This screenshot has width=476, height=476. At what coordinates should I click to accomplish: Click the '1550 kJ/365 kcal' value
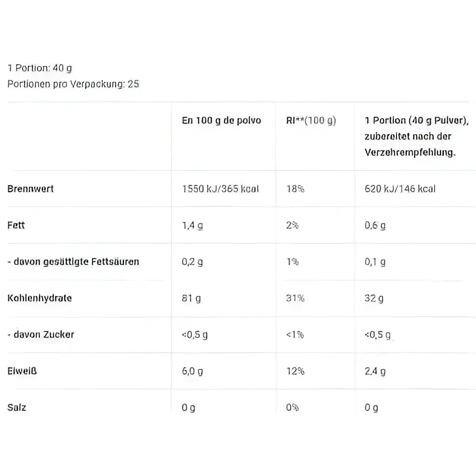[220, 189]
